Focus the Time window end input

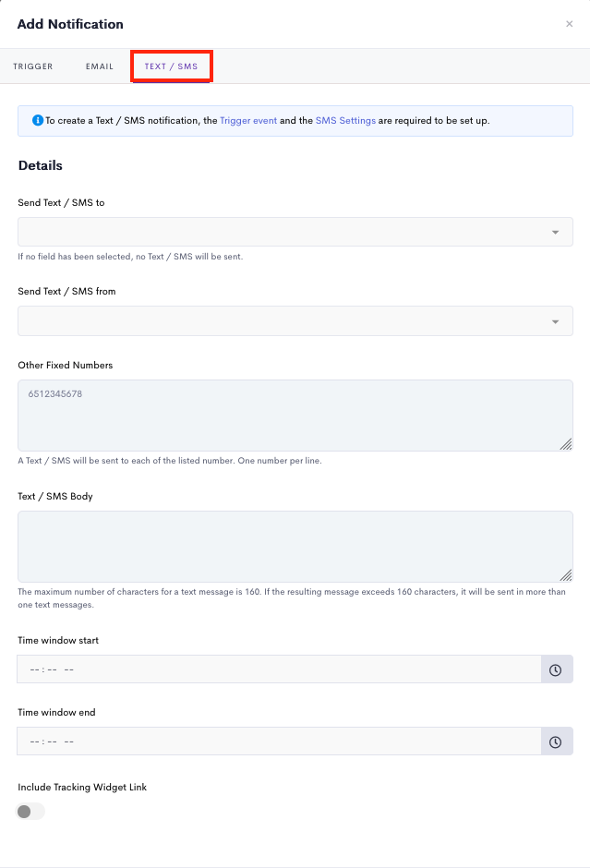click(279, 741)
